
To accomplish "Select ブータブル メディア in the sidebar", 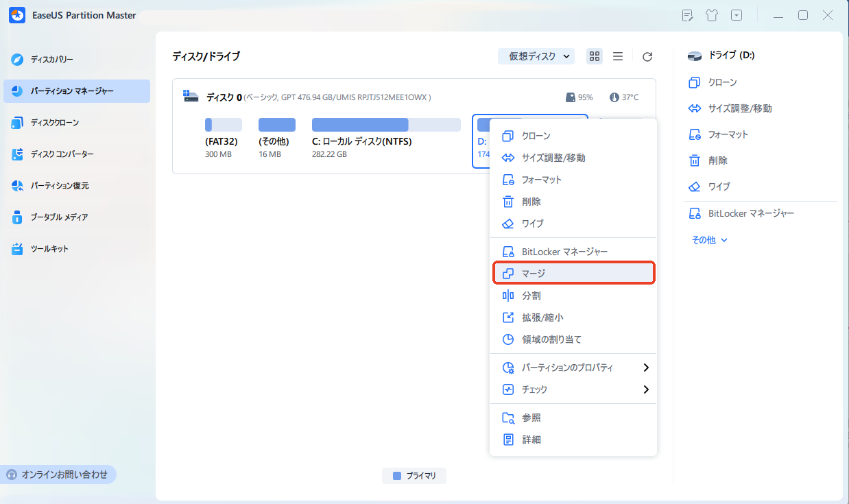I will (x=58, y=217).
